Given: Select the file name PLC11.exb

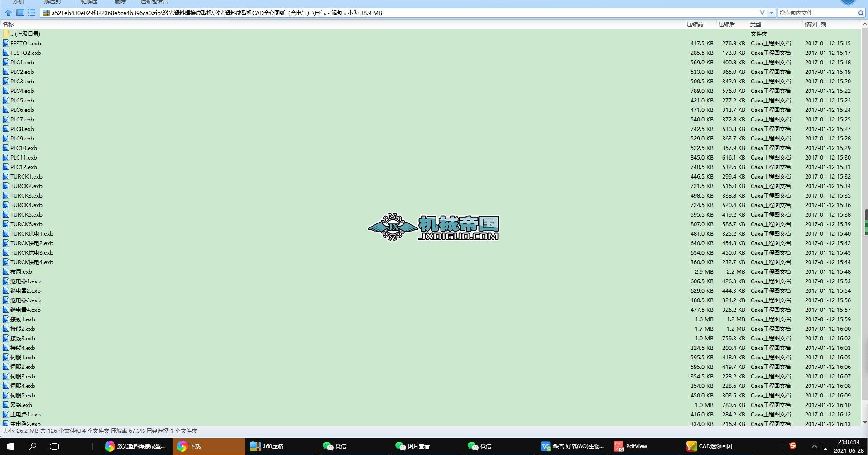Looking at the screenshot, I should coord(24,158).
